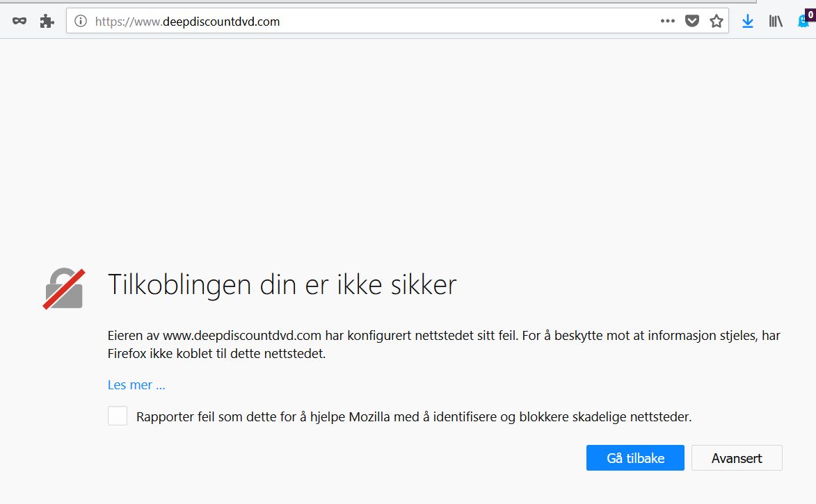Open the extensions puzzle piece icon
816x504 pixels.
coord(47,22)
